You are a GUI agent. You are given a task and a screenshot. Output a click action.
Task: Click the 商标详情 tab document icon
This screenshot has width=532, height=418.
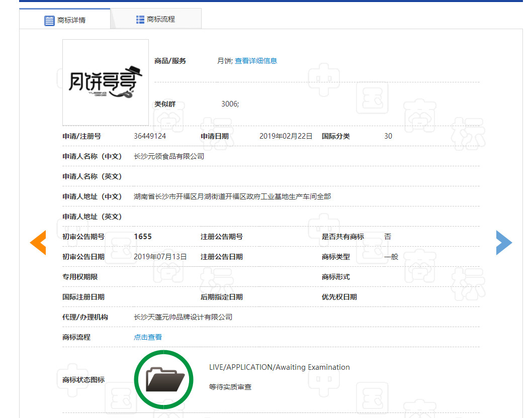pyautogui.click(x=49, y=20)
